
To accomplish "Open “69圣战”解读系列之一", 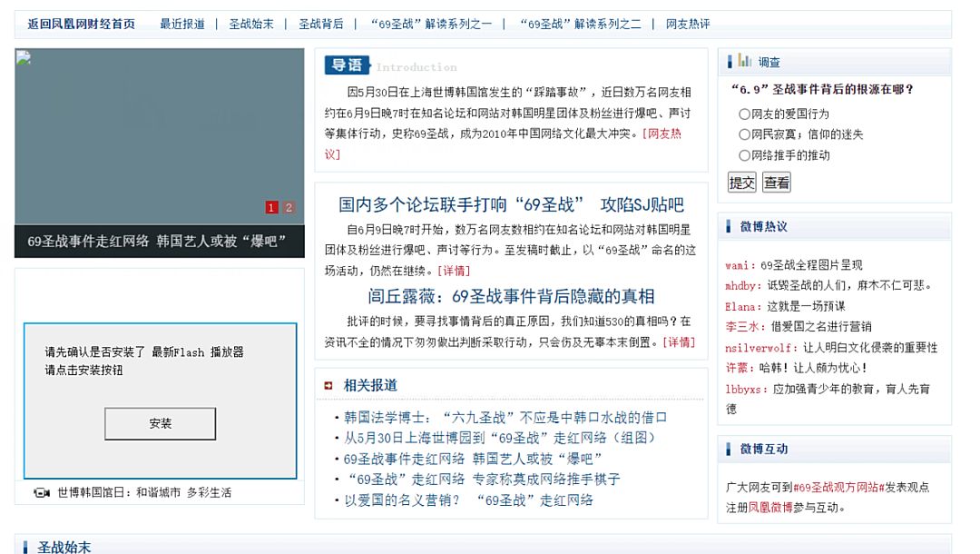I will (430, 24).
